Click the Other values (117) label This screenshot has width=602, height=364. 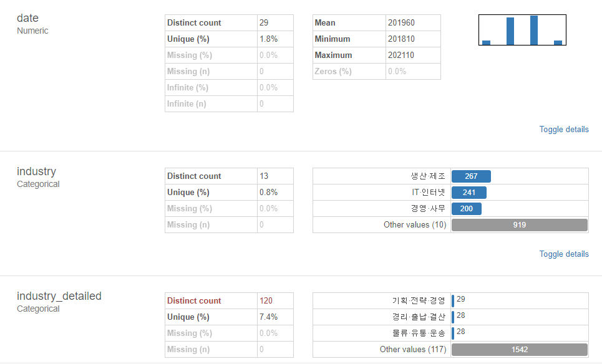(413, 350)
